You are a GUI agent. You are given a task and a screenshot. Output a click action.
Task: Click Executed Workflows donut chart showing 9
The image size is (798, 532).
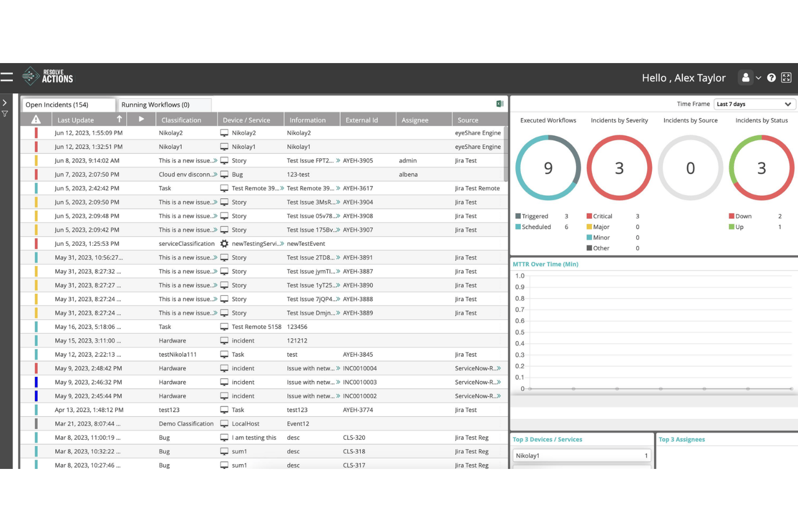pyautogui.click(x=548, y=168)
